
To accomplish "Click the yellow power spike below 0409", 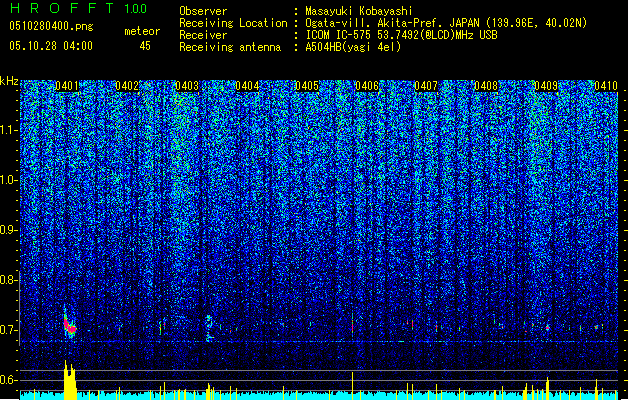I will pyautogui.click(x=547, y=388).
